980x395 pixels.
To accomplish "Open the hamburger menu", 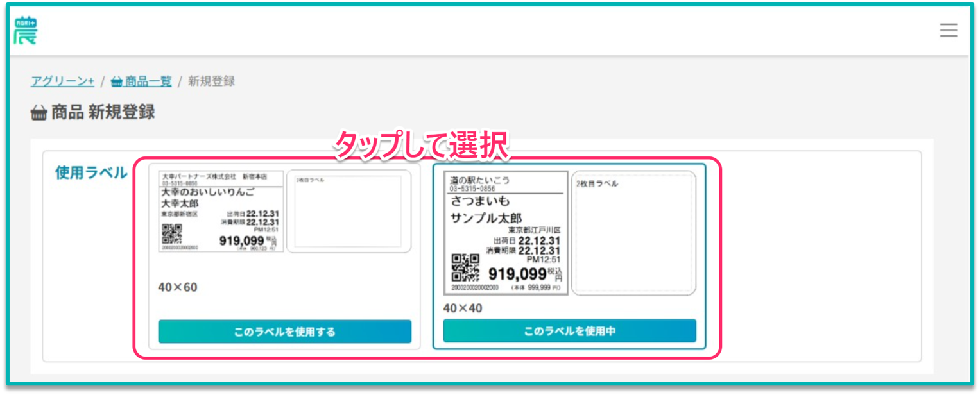I will pos(948,30).
